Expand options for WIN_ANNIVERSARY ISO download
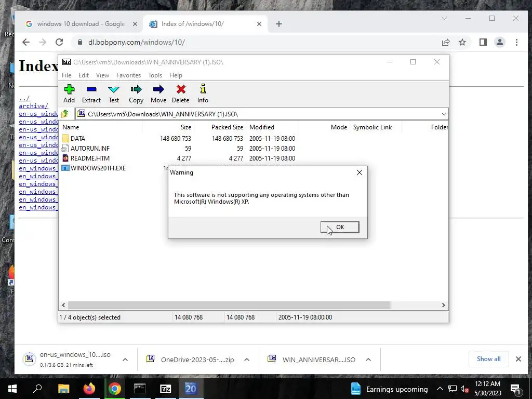The image size is (532, 399). click(x=368, y=360)
